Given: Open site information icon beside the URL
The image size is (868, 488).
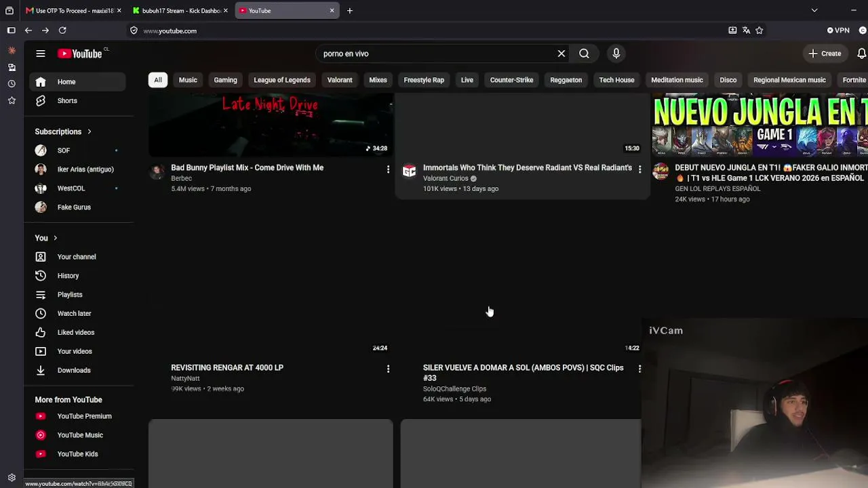Looking at the screenshot, I should tap(134, 30).
